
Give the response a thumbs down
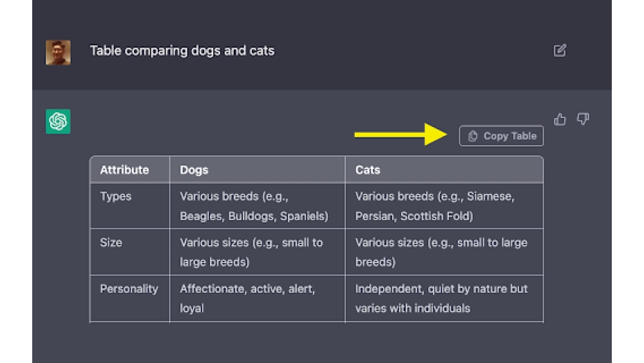coord(583,119)
